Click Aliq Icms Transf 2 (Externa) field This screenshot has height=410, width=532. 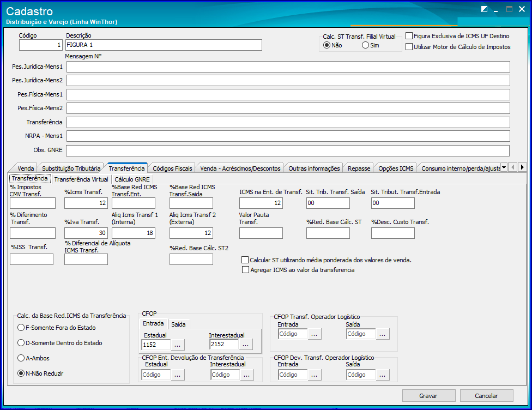[x=191, y=233]
